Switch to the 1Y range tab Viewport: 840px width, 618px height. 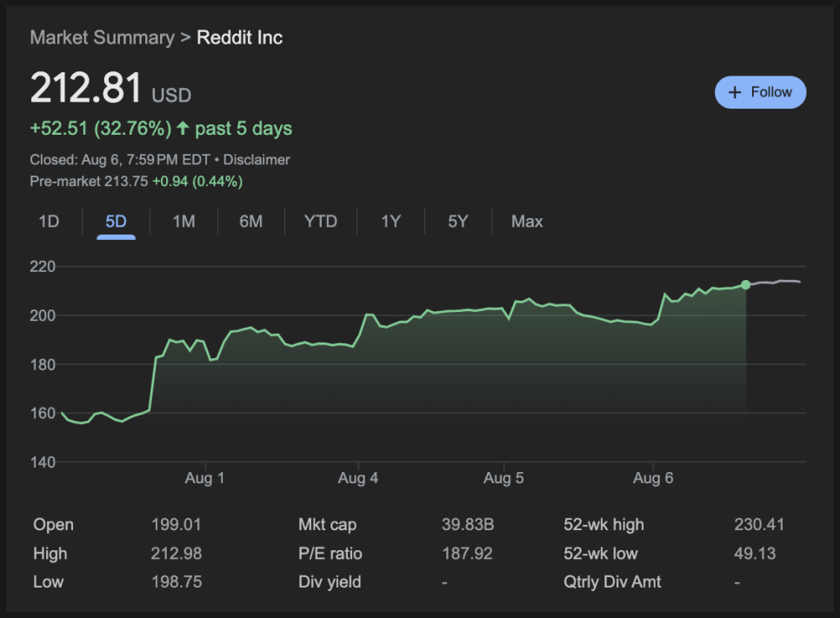pyautogui.click(x=390, y=221)
